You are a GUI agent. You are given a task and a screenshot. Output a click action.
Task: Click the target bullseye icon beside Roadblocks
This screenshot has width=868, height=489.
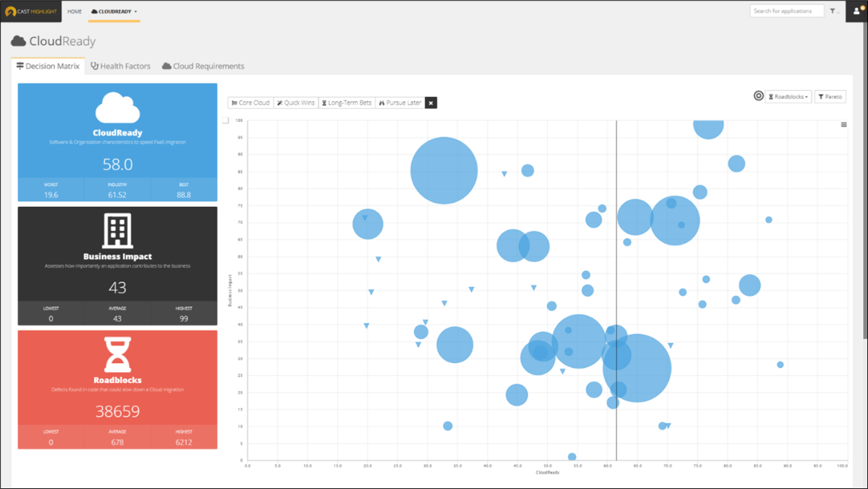click(758, 96)
